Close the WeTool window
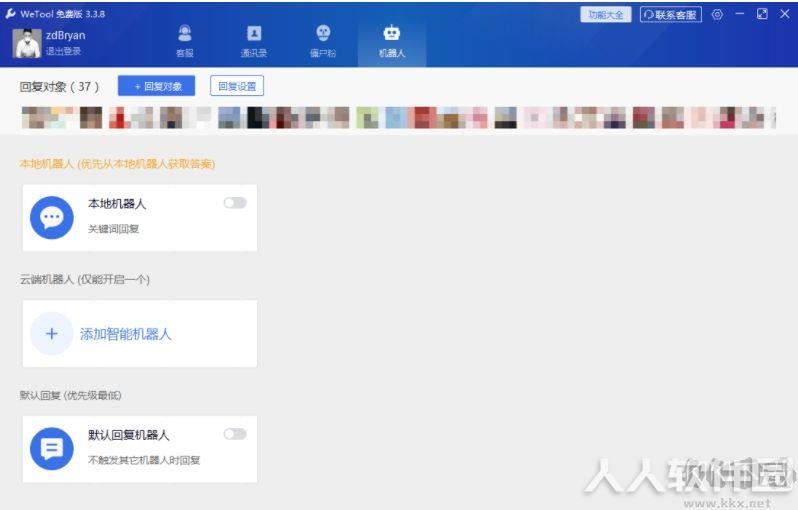The height and width of the screenshot is (510, 798). tap(785, 14)
